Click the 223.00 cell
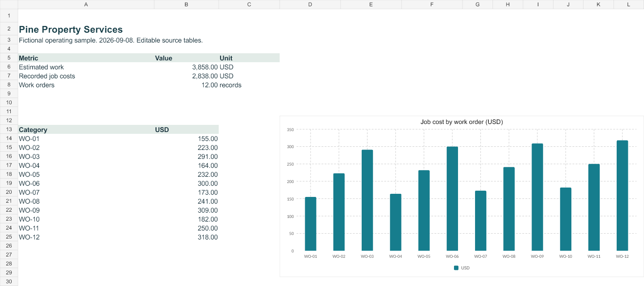 coord(186,147)
